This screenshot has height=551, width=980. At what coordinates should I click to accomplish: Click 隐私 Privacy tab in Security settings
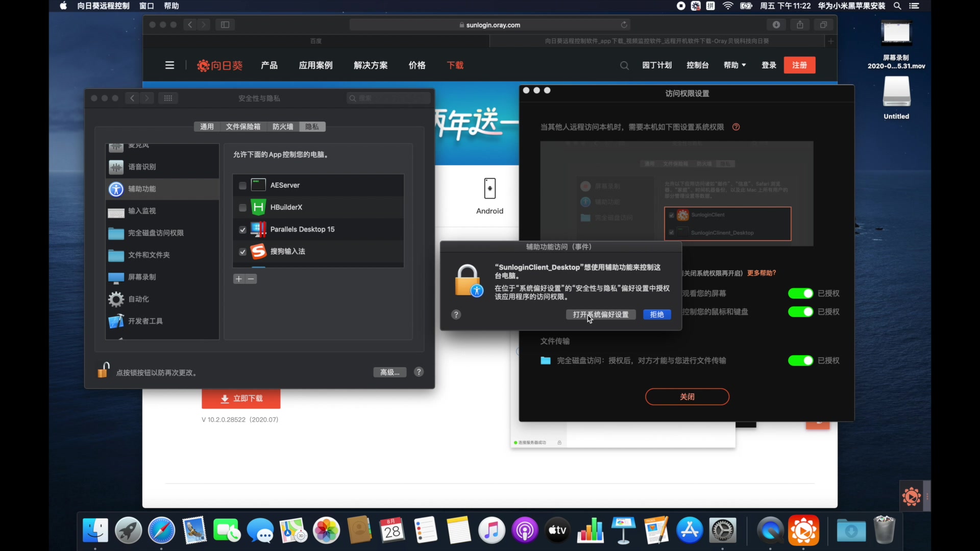click(x=310, y=126)
